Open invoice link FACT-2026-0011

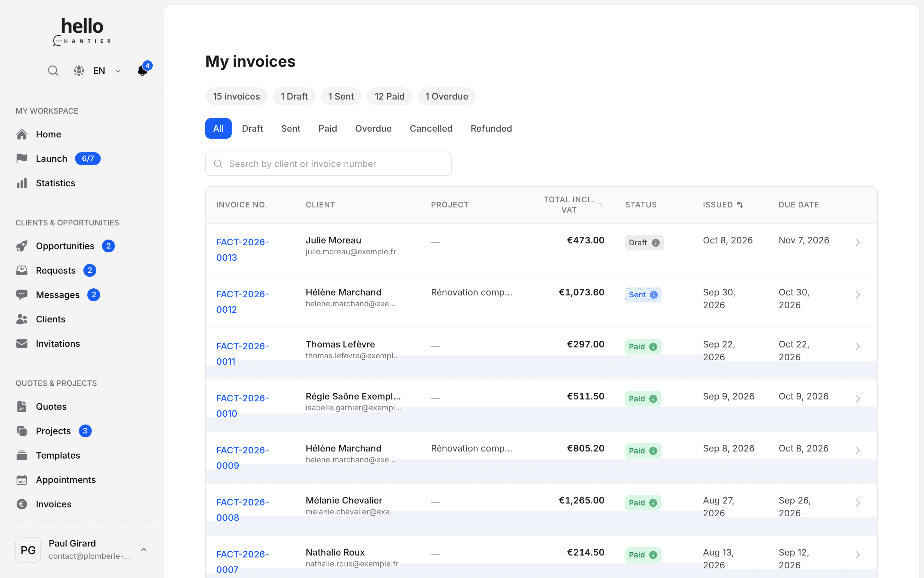(x=243, y=354)
